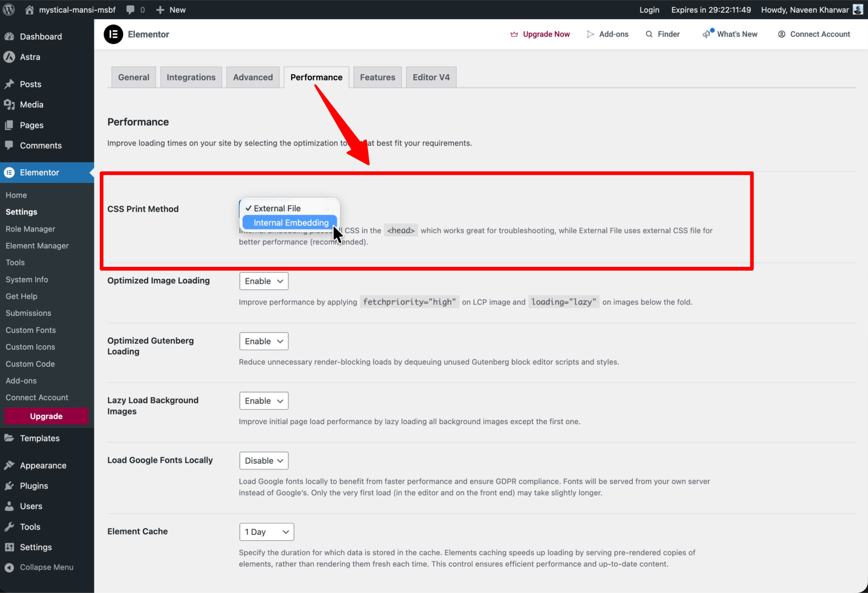Viewport: 868px width, 593px height.
Task: Open What's New megaphone icon
Action: click(707, 34)
